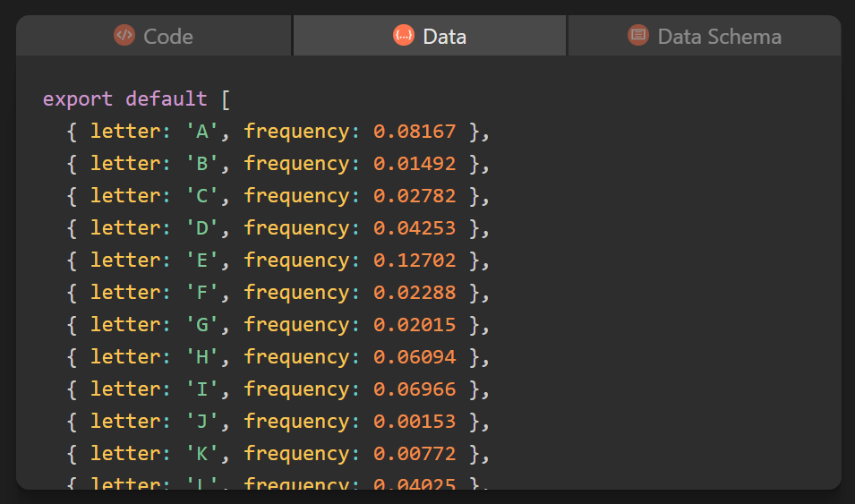The image size is (855, 504).
Task: Click frequency value 0.01492
Action: [x=415, y=164]
